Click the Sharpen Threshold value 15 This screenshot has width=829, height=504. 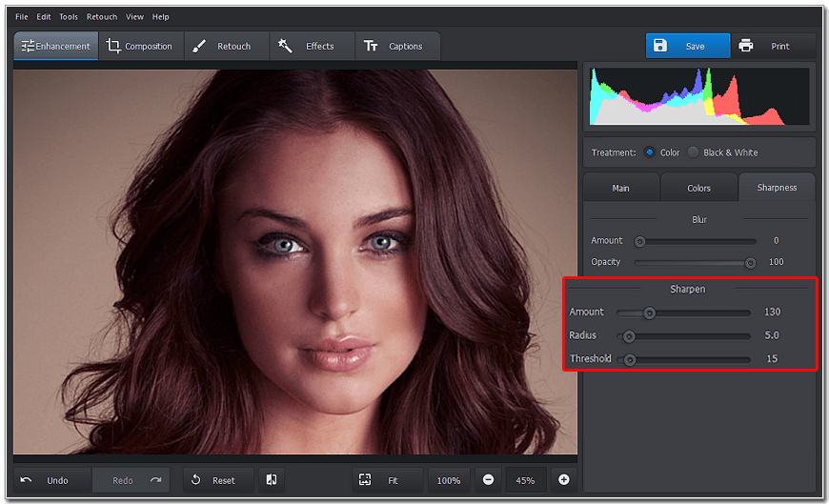(772, 358)
